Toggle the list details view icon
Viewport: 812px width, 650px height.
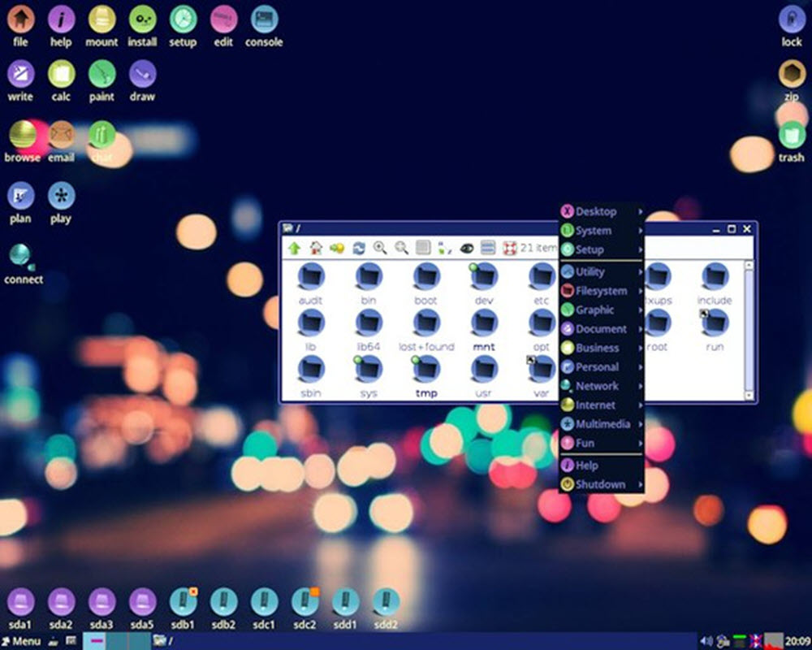tap(487, 248)
